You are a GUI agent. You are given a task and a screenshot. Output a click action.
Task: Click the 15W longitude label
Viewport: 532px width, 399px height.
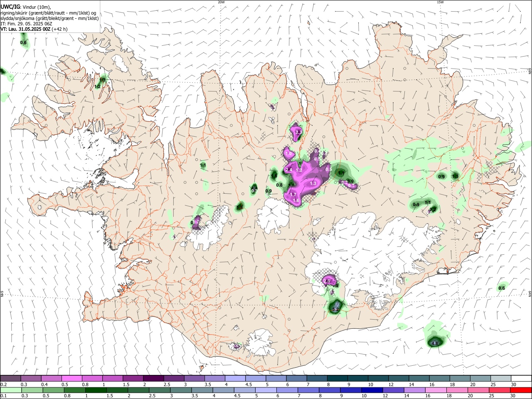[x=440, y=2]
